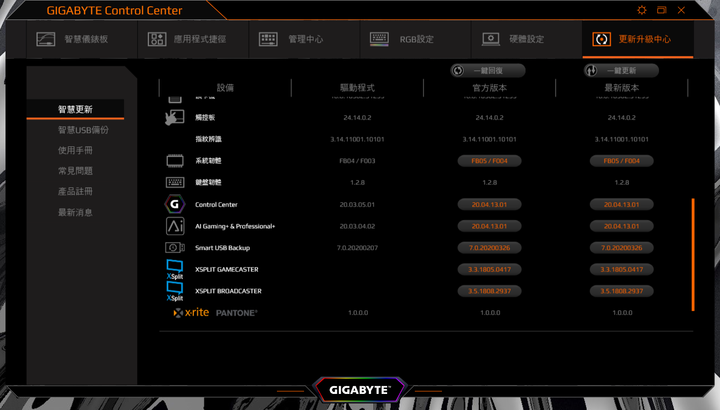This screenshot has width=720, height=410.
Task: Click the installed firmware version FB04 / F003
Action: (357, 161)
